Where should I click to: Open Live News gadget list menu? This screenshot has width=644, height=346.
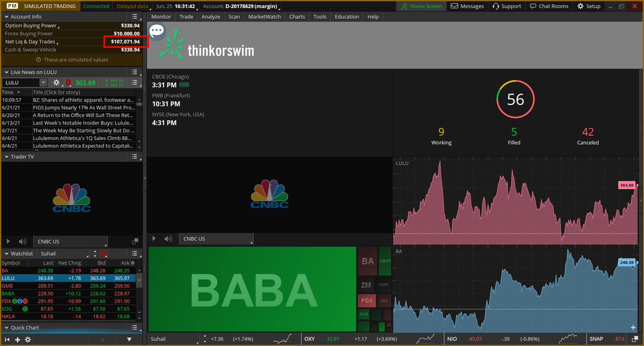point(135,72)
